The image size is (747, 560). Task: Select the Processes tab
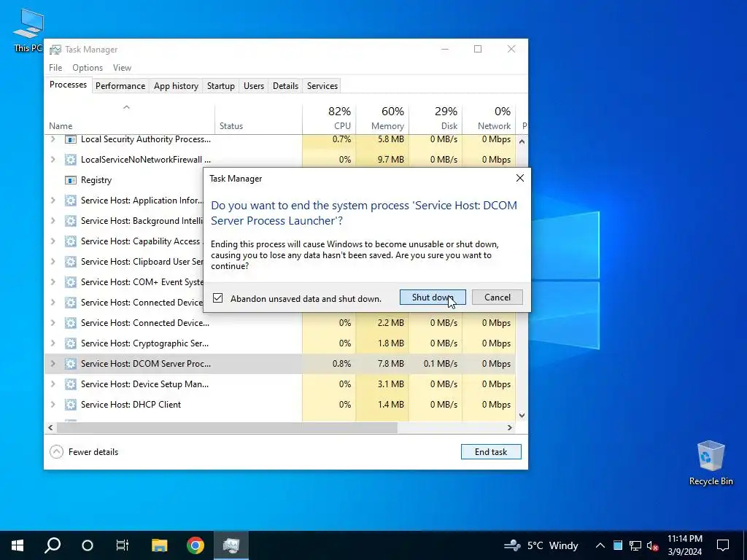point(68,85)
